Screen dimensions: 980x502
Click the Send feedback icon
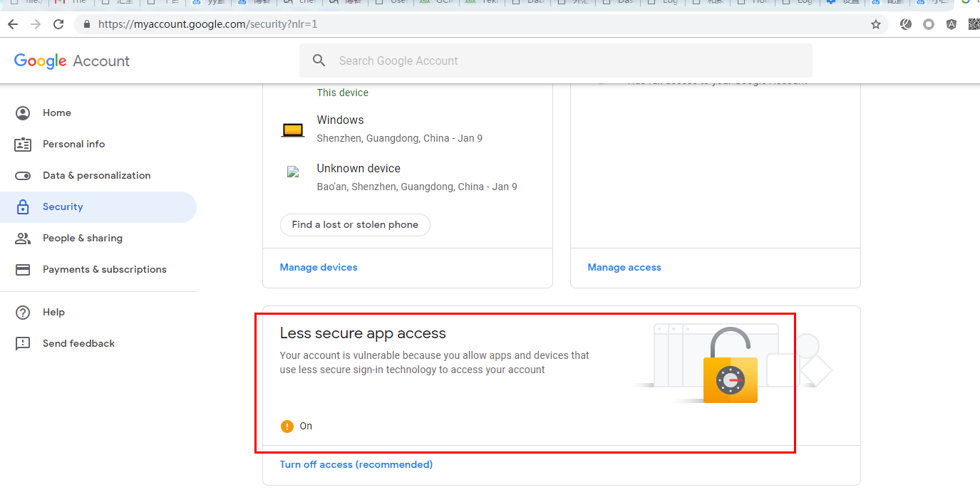click(24, 343)
